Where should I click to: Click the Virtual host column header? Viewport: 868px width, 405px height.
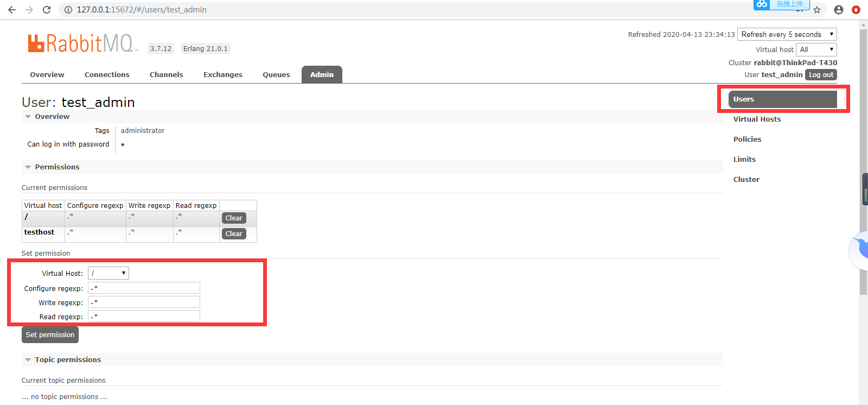pyautogui.click(x=43, y=206)
